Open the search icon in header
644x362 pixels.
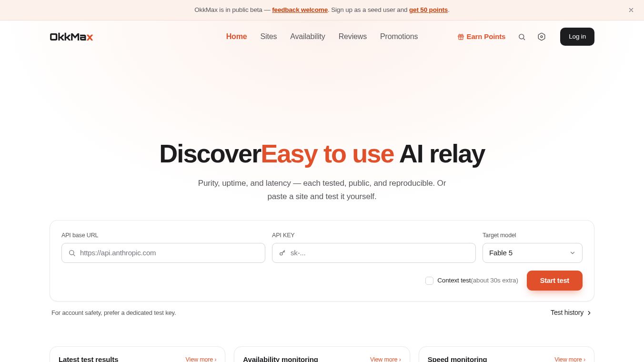point(522,37)
